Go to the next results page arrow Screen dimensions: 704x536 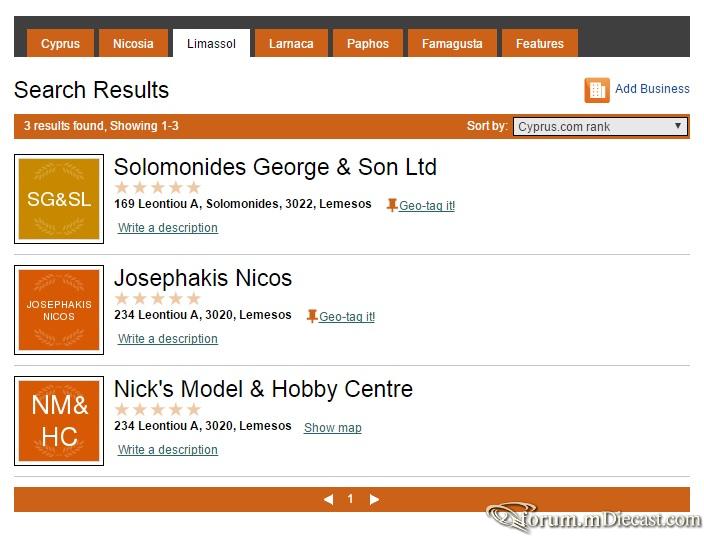click(x=374, y=499)
